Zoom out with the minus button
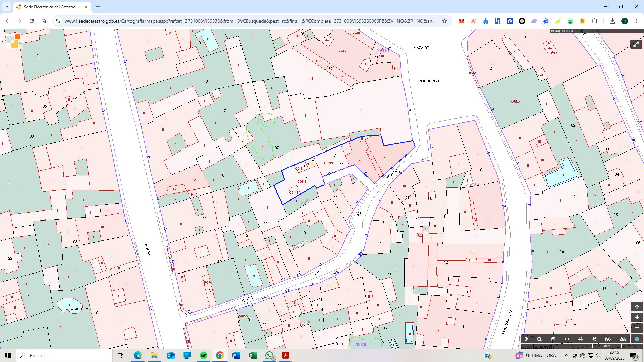 coord(637,328)
